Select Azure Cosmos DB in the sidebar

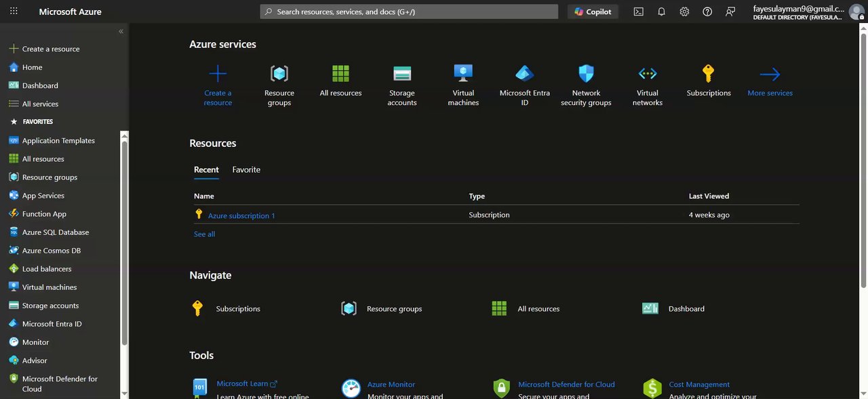point(51,251)
